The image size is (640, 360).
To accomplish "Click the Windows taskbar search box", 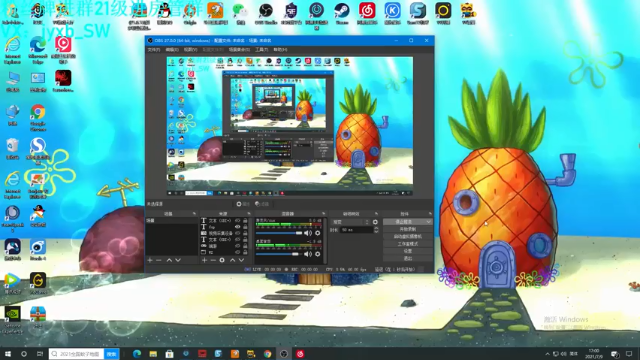I will pos(77,354).
